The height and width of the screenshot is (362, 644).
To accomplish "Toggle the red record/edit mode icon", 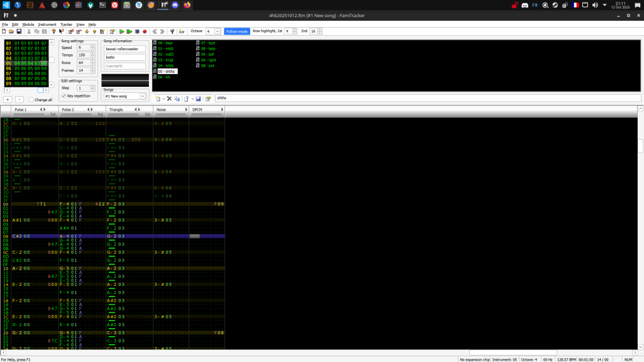I will pyautogui.click(x=145, y=31).
